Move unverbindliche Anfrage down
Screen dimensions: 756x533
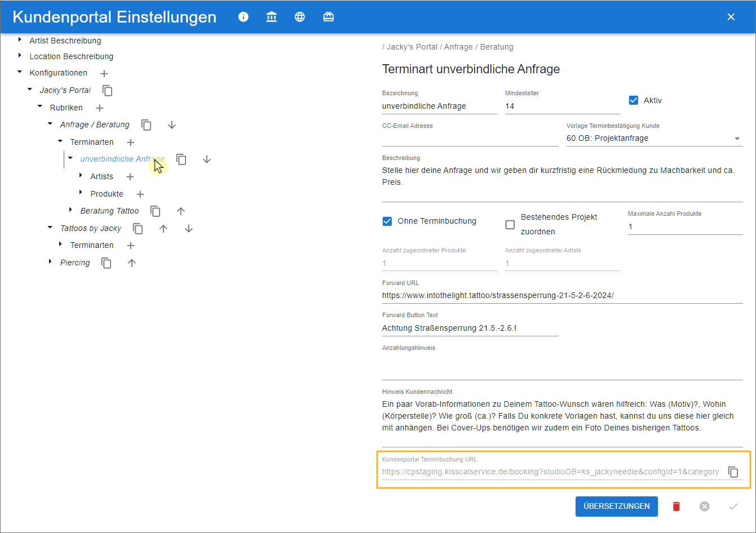coord(207,159)
